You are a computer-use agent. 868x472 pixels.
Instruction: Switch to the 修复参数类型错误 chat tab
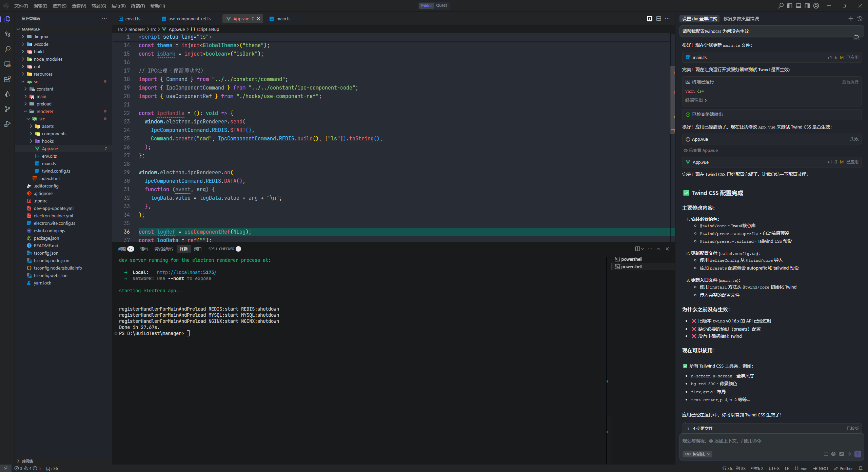[741, 19]
